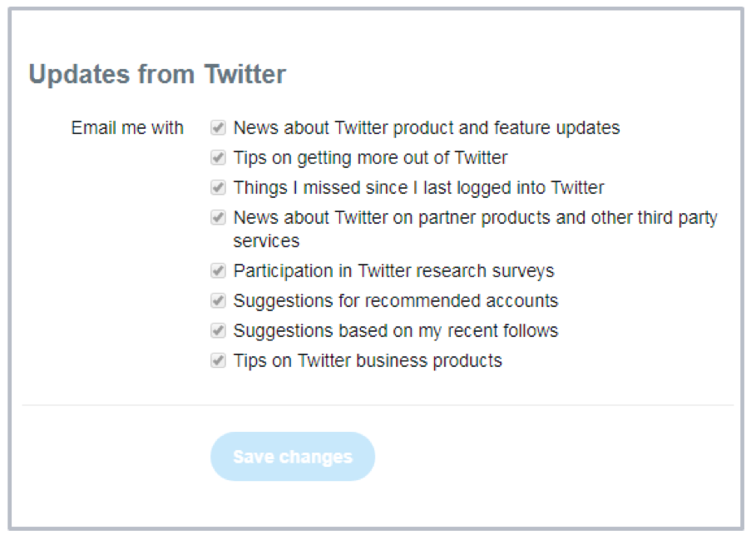Disable the recent follows suggestions checkbox
Screen dimensions: 756x545
[x=218, y=330]
